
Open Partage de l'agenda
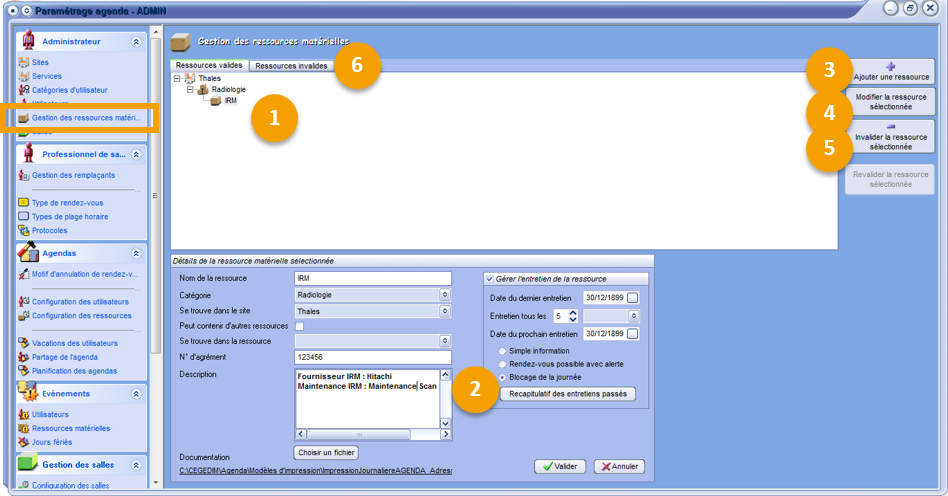tap(67, 357)
